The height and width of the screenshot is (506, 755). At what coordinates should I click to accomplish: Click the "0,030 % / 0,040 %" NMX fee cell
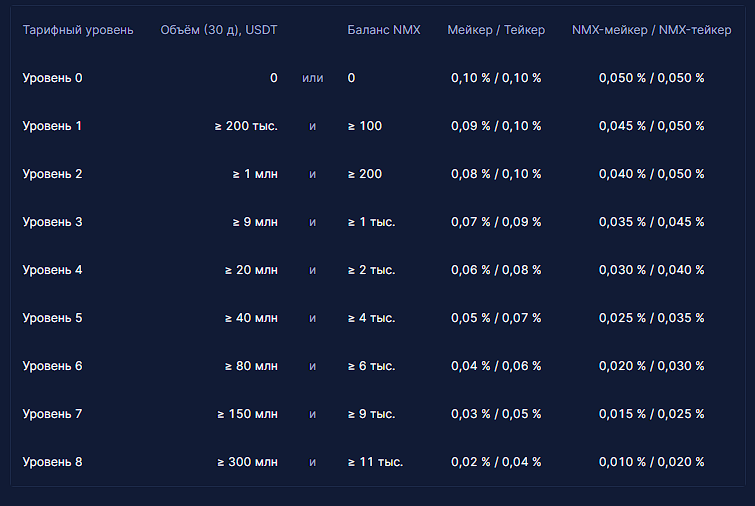[x=651, y=270]
